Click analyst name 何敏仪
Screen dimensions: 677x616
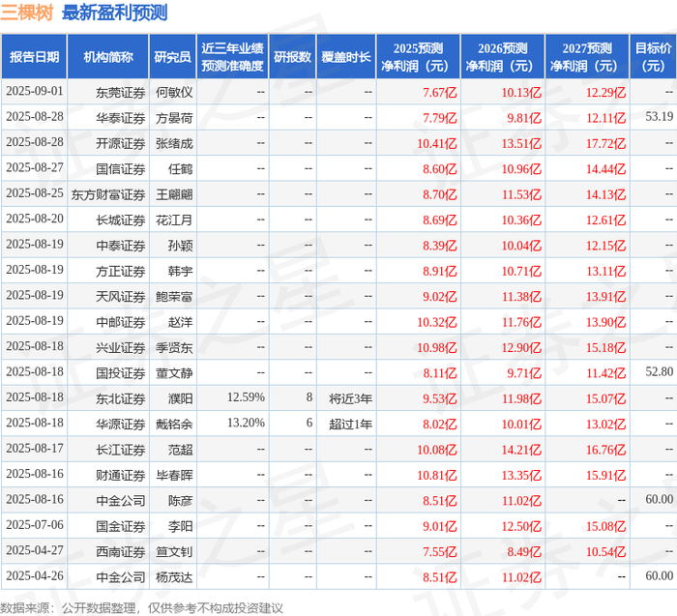tap(174, 93)
